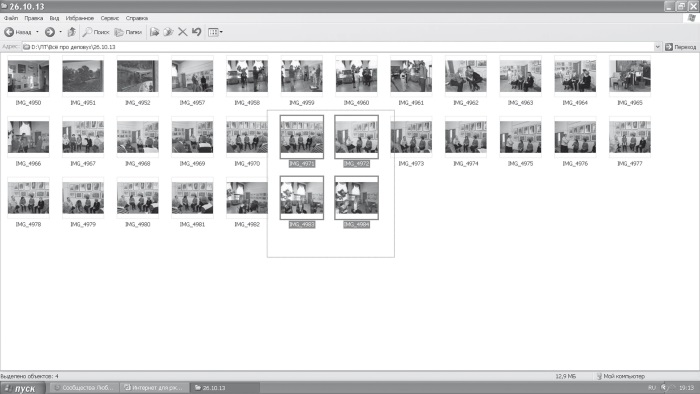Open the Search (Поиск) toolbar button
Screen dimensions: 700x394
[x=96, y=32]
